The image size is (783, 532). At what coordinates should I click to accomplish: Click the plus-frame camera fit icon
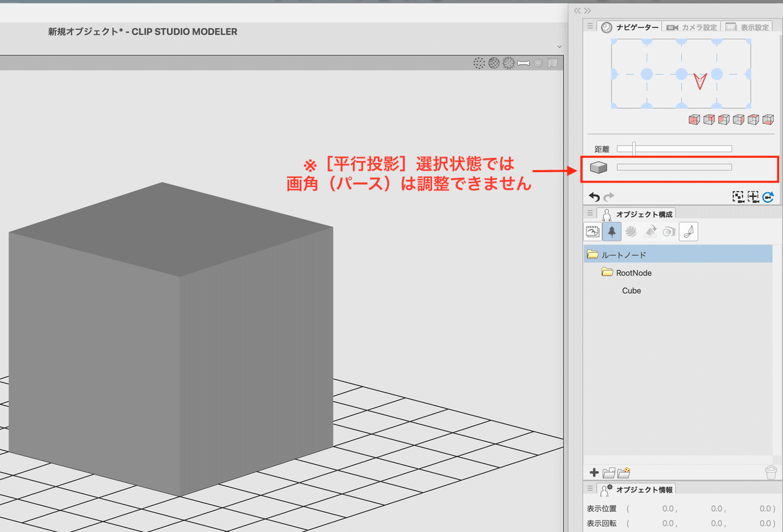coord(753,196)
